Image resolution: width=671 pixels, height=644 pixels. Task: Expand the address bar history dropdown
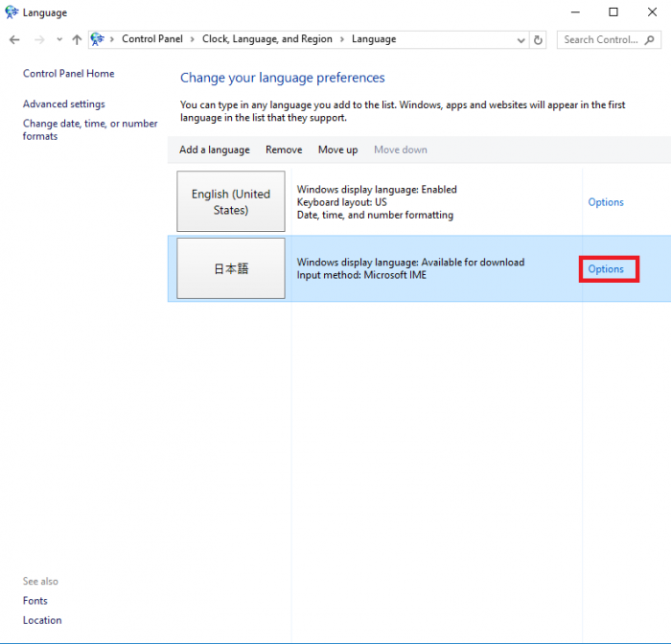(521, 40)
